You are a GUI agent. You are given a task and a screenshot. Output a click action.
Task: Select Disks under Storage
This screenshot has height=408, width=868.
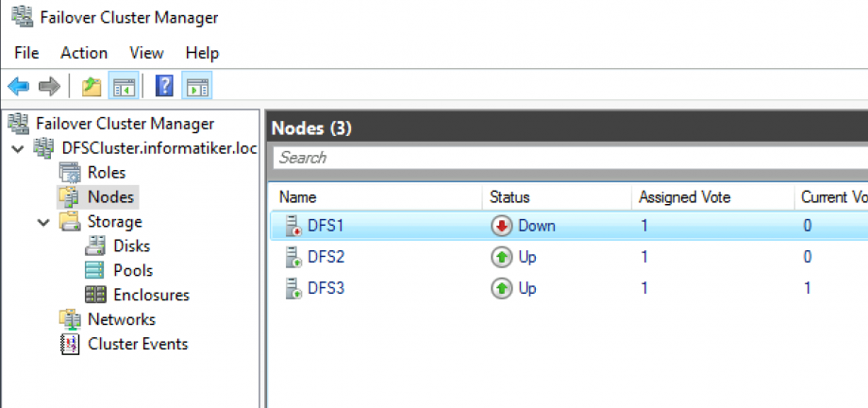pos(131,246)
